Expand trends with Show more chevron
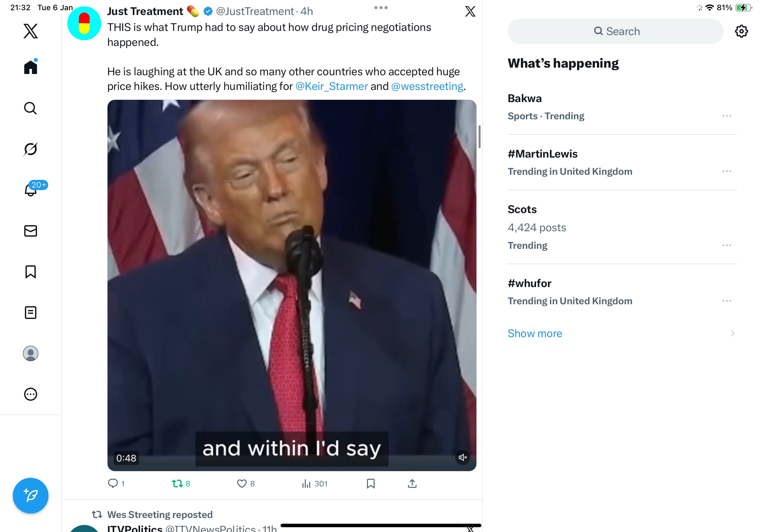The width and height of the screenshot is (762, 532). (732, 333)
